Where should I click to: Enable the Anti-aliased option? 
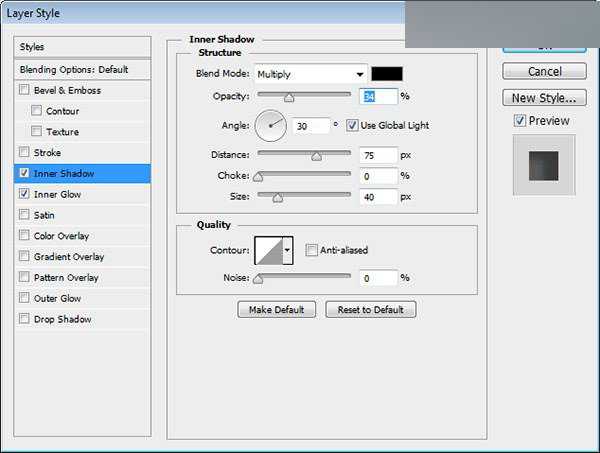tap(312, 250)
